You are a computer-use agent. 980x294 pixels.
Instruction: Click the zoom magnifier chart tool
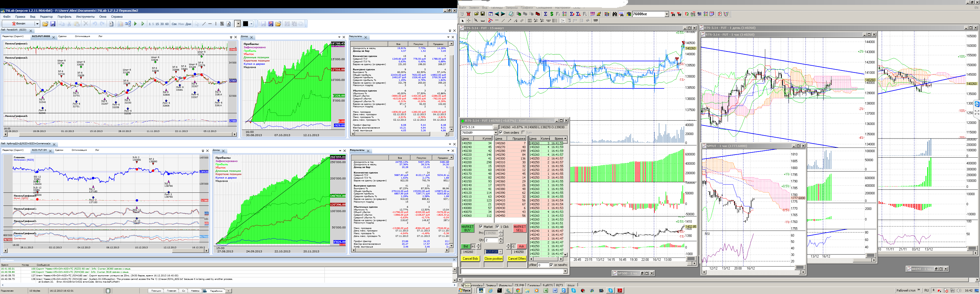476,20
